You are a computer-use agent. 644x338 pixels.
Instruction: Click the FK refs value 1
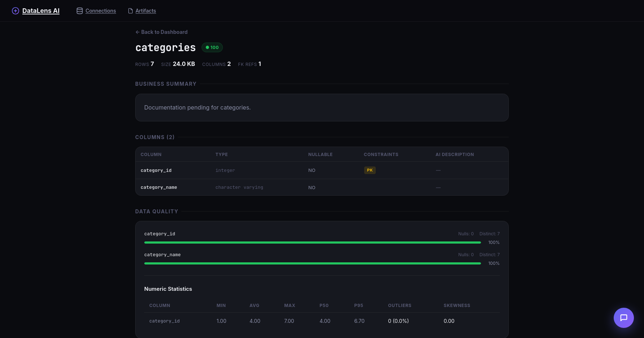(x=260, y=64)
